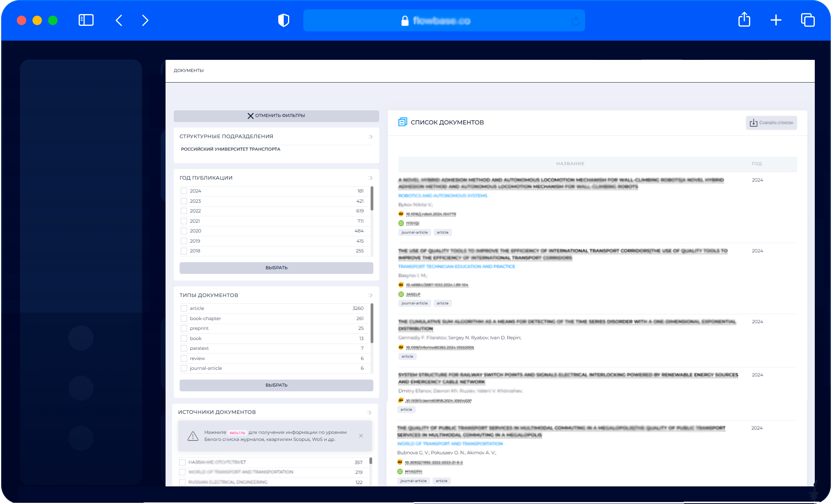The image size is (832, 504).
Task: Select РОССИЙСКИЙ УНИВЕРСИТЕТ ТРАНСПОРТА entry
Action: (x=231, y=149)
